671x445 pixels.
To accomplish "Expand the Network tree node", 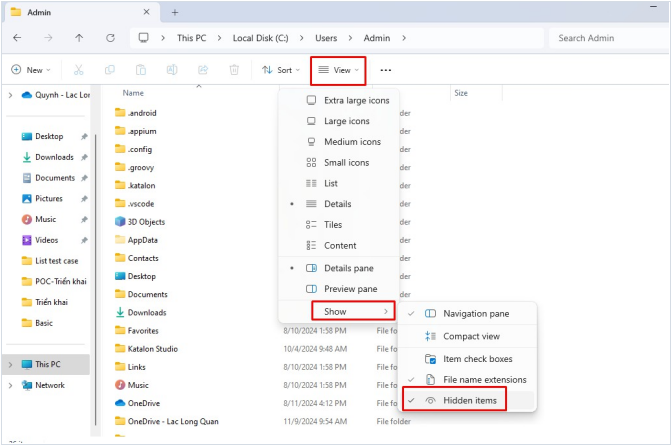I will coord(11,385).
